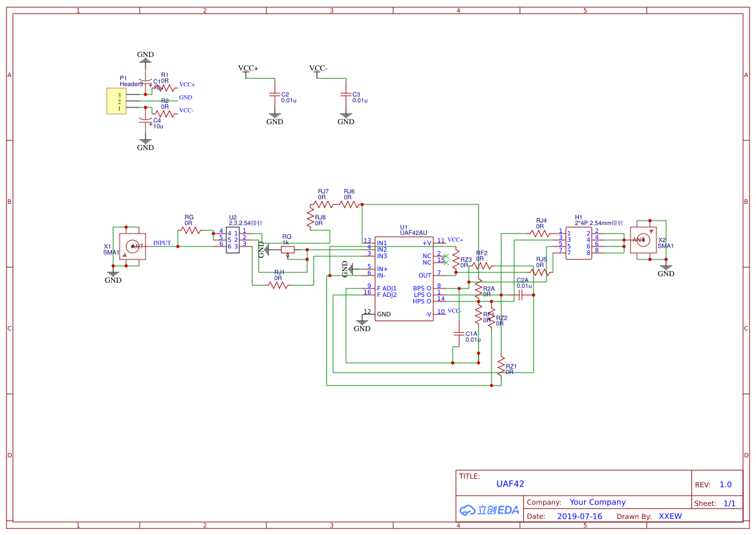This screenshot has width=756, height=535.
Task: Click the RG 0R resistor
Action: click(x=191, y=230)
